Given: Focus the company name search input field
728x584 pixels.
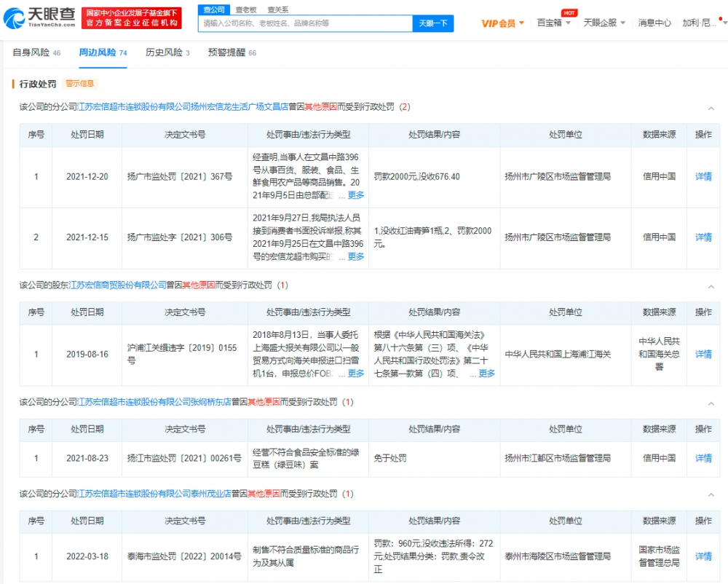Looking at the screenshot, I should [x=305, y=23].
